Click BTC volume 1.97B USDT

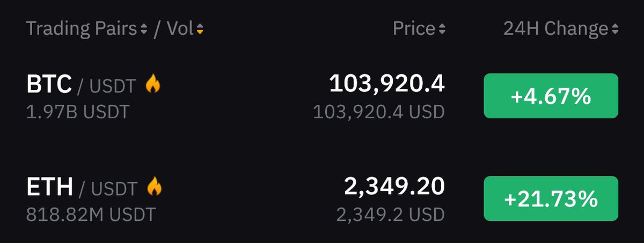click(x=78, y=112)
